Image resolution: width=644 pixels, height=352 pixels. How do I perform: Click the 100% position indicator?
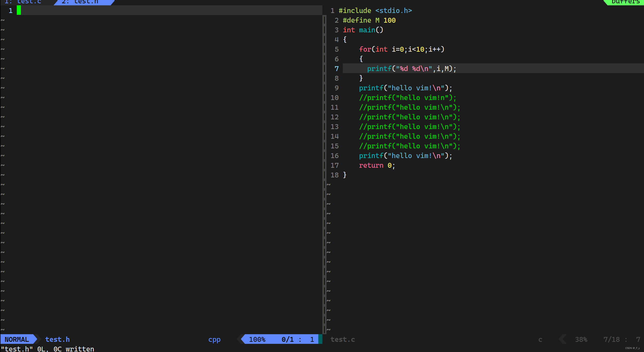click(x=257, y=339)
